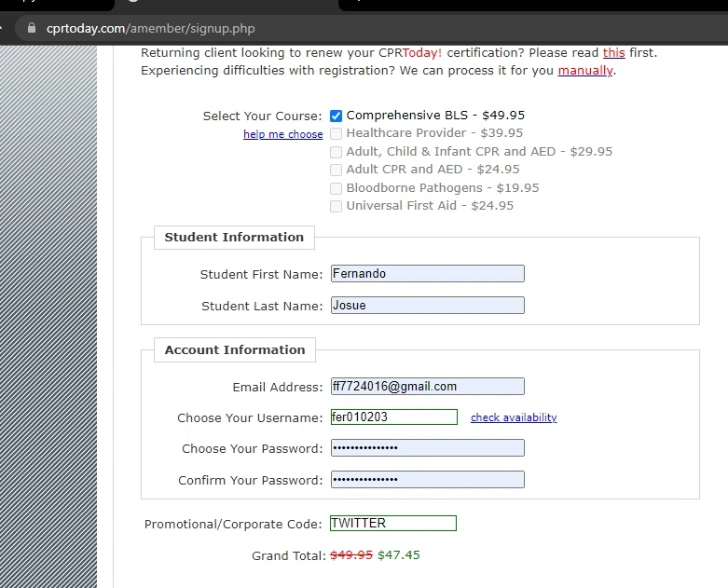Click the discounted total $47.45
Image resolution: width=728 pixels, height=588 pixels.
399,555
